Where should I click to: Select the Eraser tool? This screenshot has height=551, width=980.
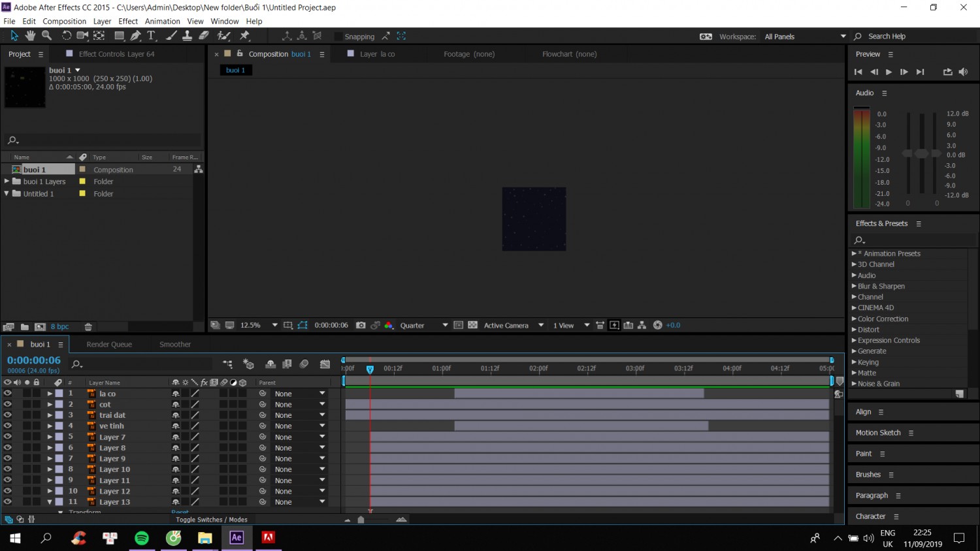pos(203,36)
